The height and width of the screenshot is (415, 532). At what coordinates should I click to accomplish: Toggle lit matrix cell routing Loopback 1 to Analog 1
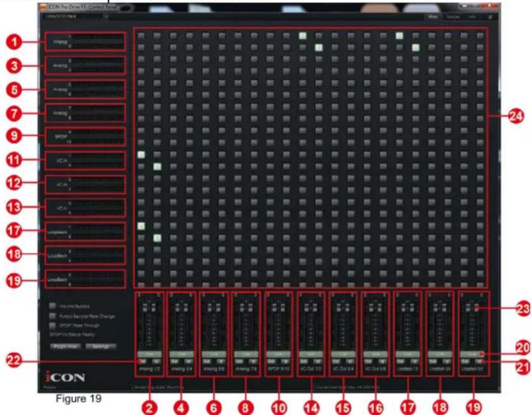(141, 226)
